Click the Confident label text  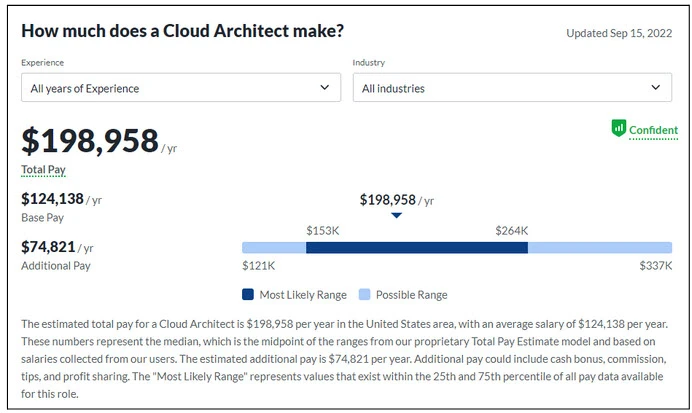click(x=653, y=130)
